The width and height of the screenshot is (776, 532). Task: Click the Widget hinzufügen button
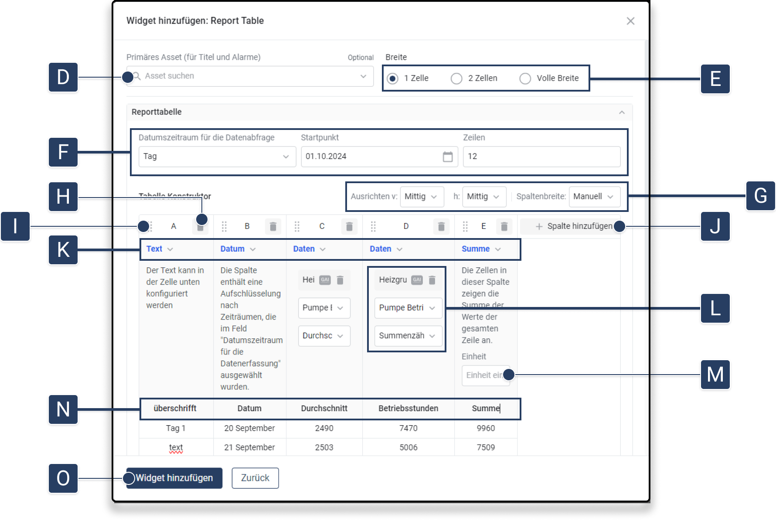tap(174, 478)
